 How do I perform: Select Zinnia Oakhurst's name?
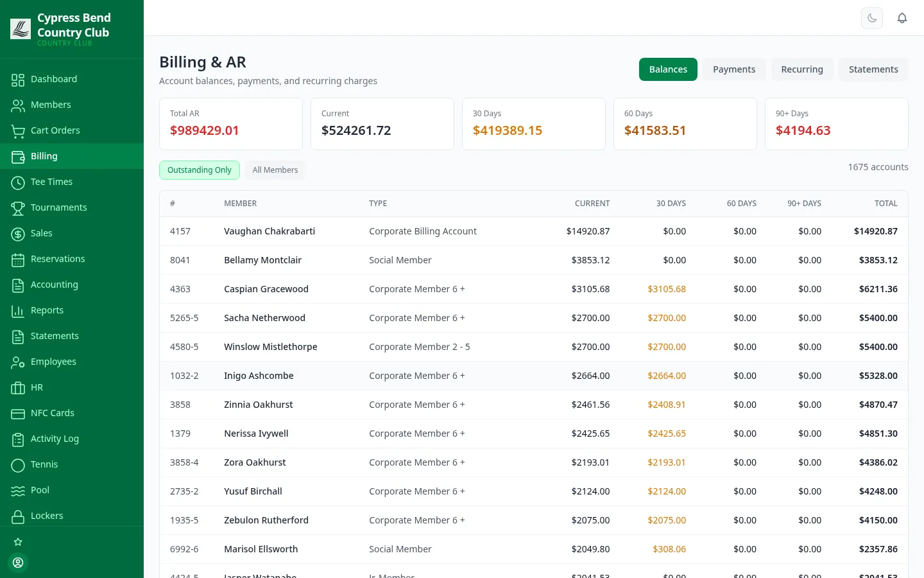[259, 405]
